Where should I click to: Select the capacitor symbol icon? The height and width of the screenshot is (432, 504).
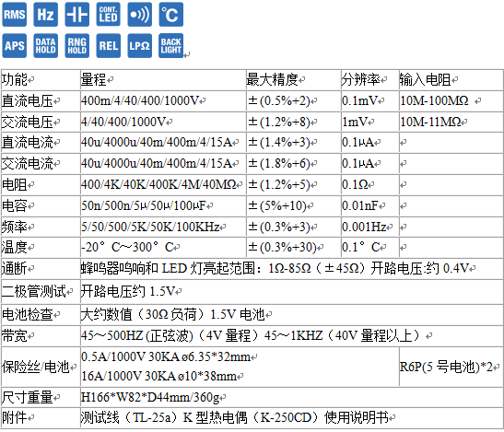pyautogui.click(x=76, y=15)
